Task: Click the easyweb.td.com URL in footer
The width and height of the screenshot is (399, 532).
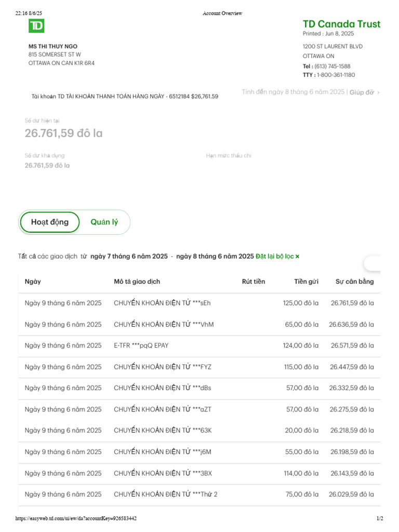Action: click(x=76, y=518)
